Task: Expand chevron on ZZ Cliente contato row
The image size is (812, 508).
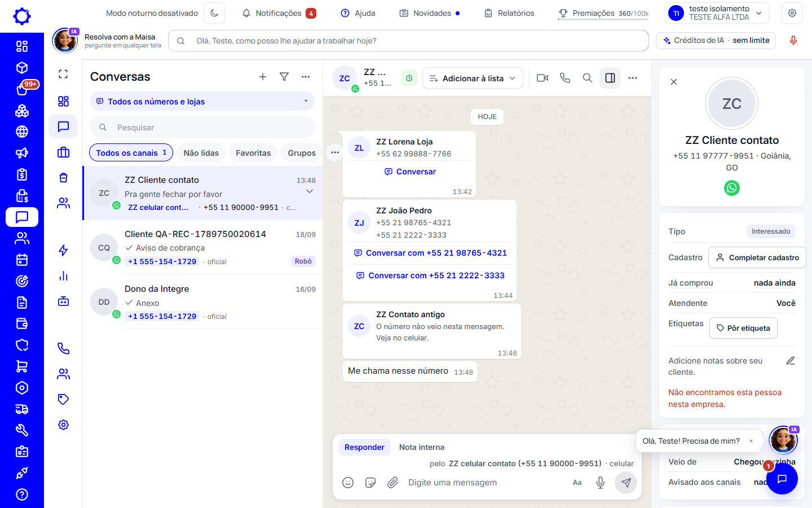Action: pos(310,192)
